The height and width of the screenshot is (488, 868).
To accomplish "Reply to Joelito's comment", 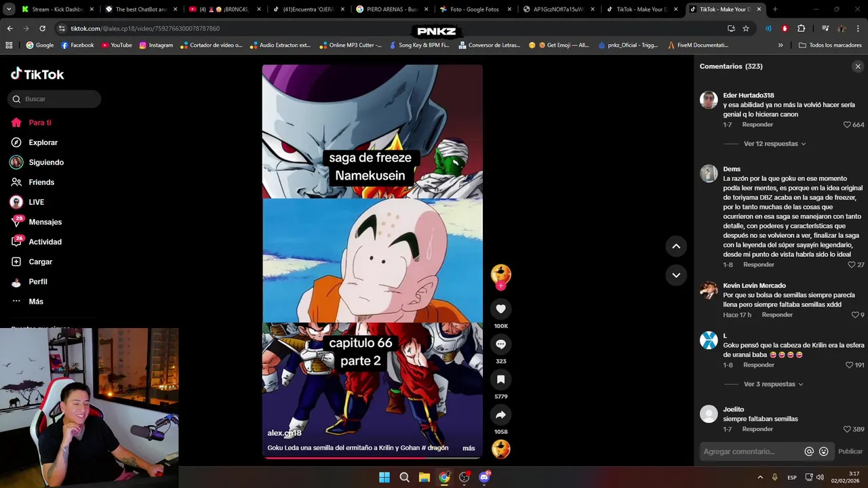I will 757,430.
